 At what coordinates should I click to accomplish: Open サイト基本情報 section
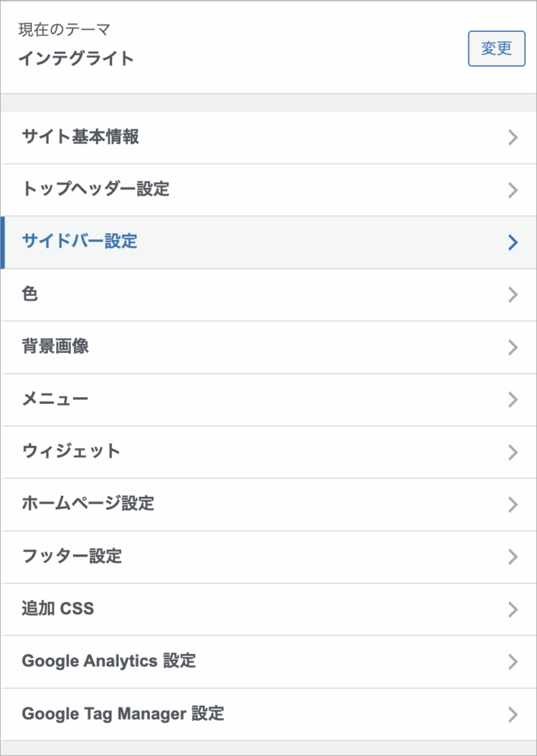coord(80,137)
